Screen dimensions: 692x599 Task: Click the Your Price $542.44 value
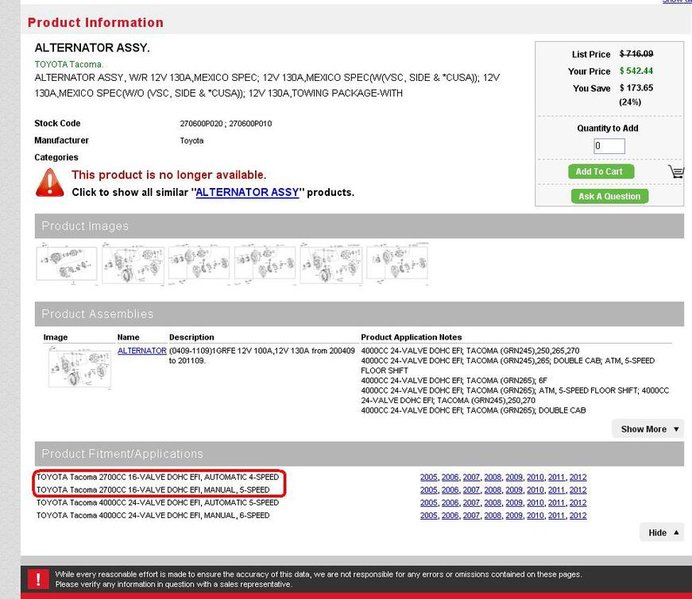tap(636, 71)
